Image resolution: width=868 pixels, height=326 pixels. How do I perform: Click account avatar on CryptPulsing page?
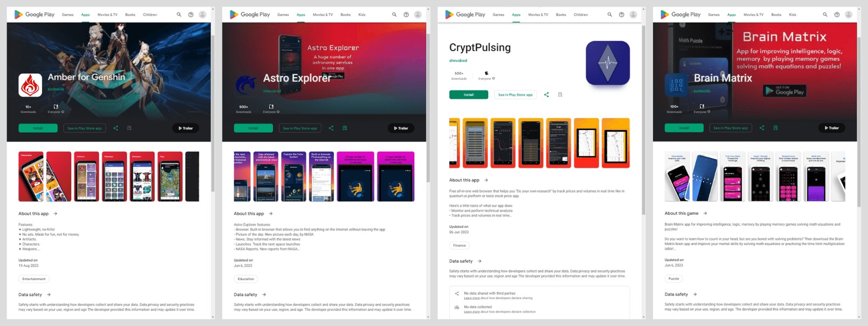pos(633,15)
